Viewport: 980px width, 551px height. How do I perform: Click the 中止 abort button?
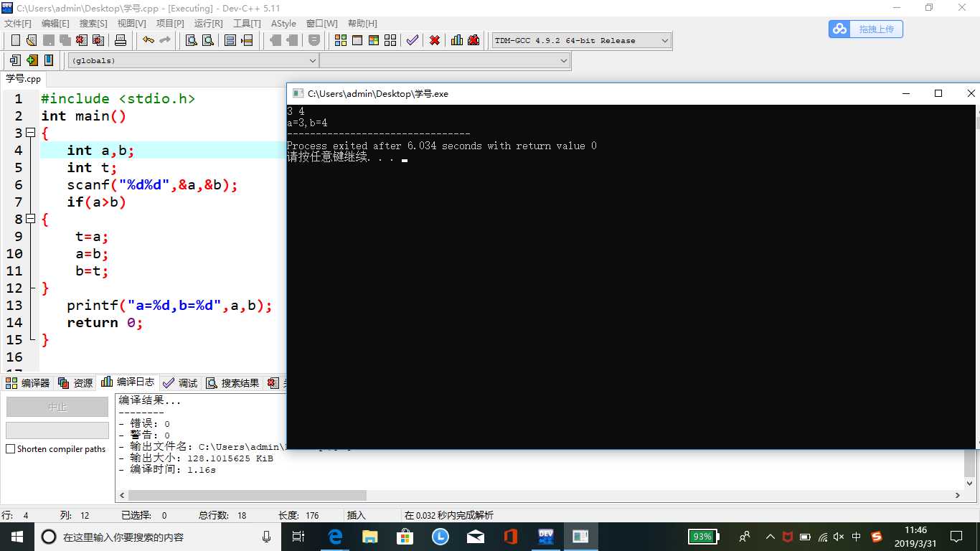click(x=57, y=407)
